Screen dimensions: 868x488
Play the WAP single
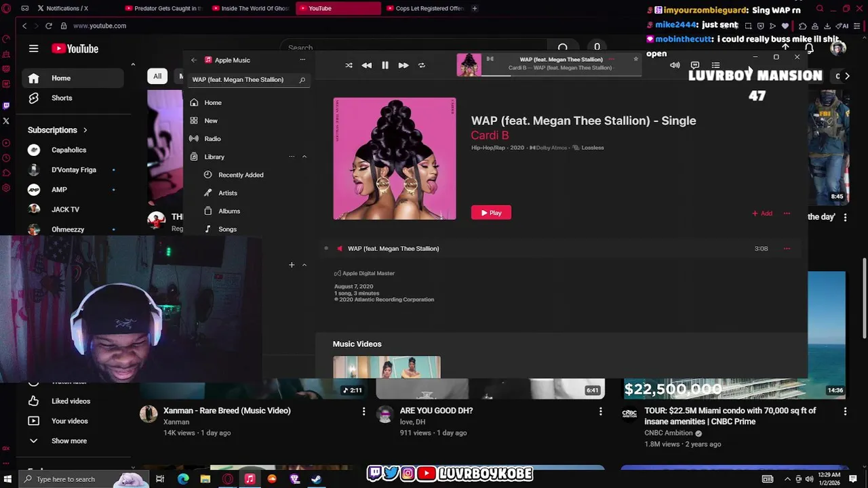click(491, 213)
